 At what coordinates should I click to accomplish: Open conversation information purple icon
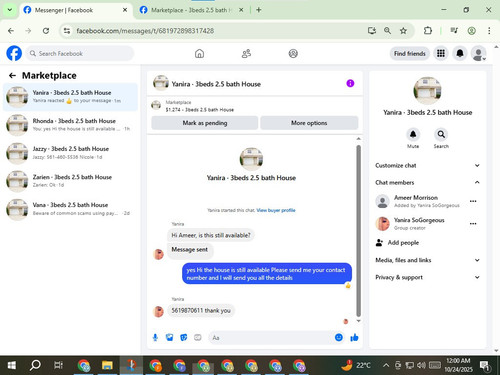tap(350, 83)
